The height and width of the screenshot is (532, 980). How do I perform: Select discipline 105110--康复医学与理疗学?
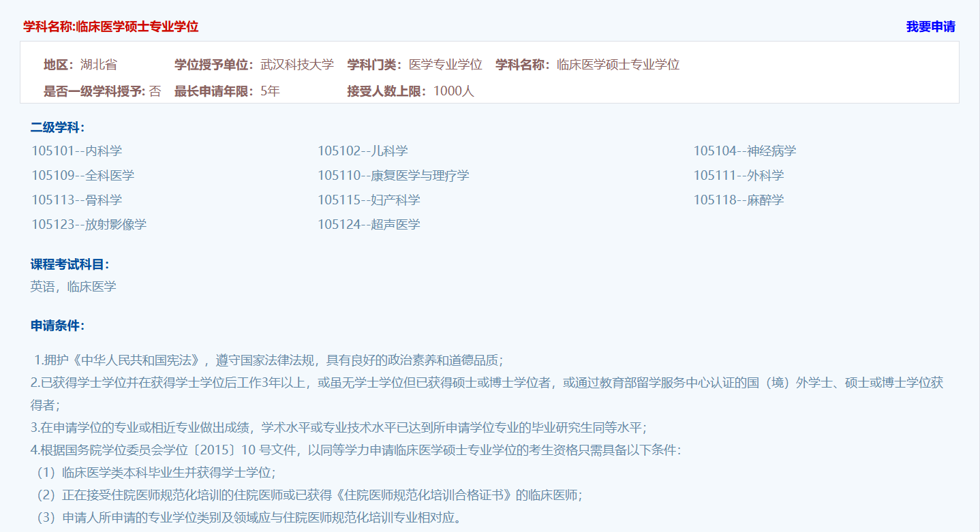coord(393,176)
